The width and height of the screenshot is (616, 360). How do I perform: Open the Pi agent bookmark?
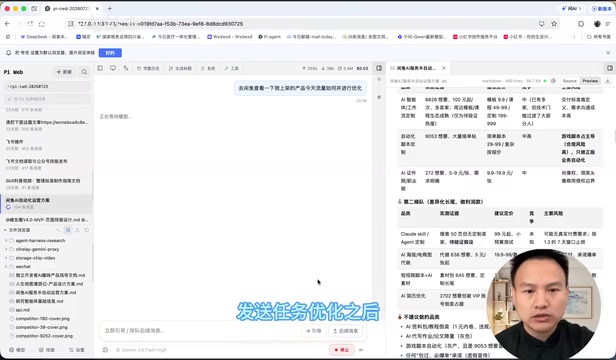click(270, 37)
